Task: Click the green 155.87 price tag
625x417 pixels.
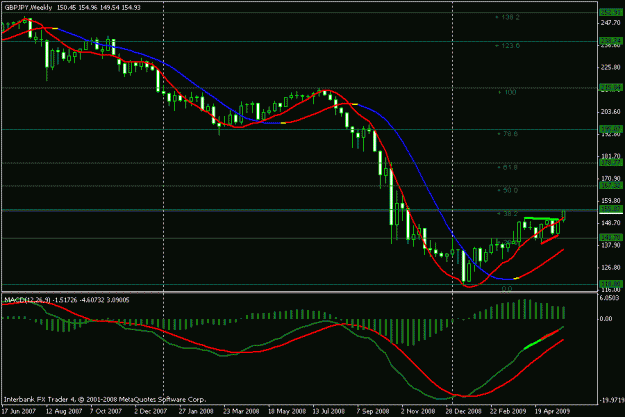Action: tap(611, 209)
